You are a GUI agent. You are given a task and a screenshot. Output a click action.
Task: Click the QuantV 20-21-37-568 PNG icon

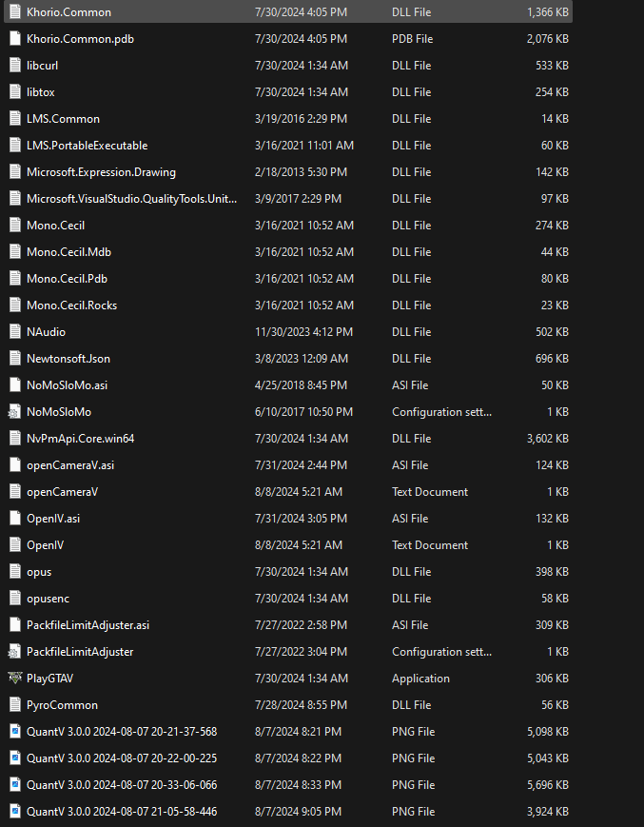click(15, 731)
